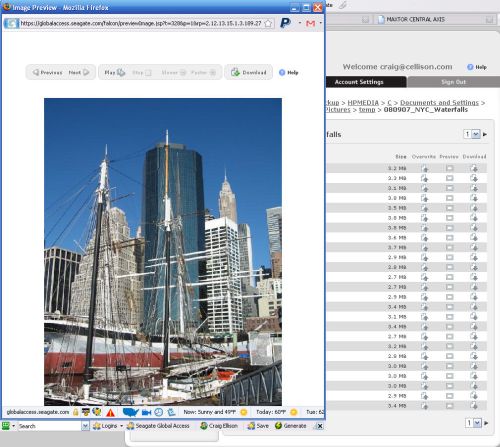
Task: Go to the Previous image in preview
Action: [47, 72]
